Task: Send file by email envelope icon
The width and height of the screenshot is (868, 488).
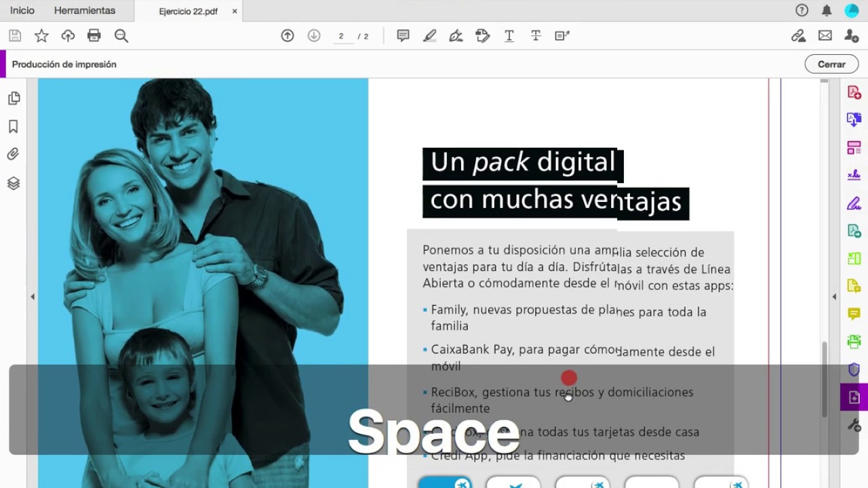Action: click(x=825, y=36)
